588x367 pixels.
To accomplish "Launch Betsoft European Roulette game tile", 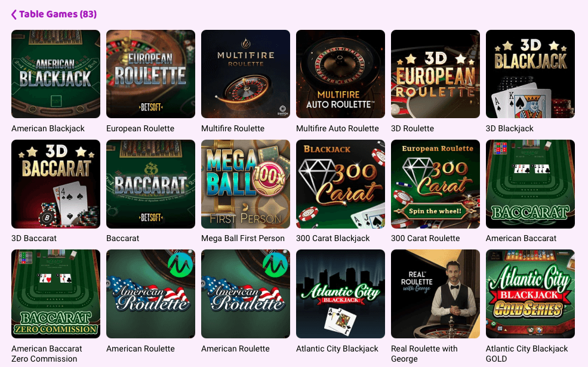I will [151, 74].
